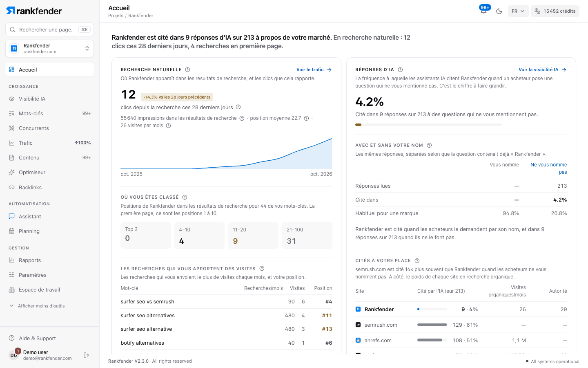This screenshot has width=588, height=368.
Task: Collapse tools with Afficher moins d'outils
Action: pyautogui.click(x=37, y=306)
